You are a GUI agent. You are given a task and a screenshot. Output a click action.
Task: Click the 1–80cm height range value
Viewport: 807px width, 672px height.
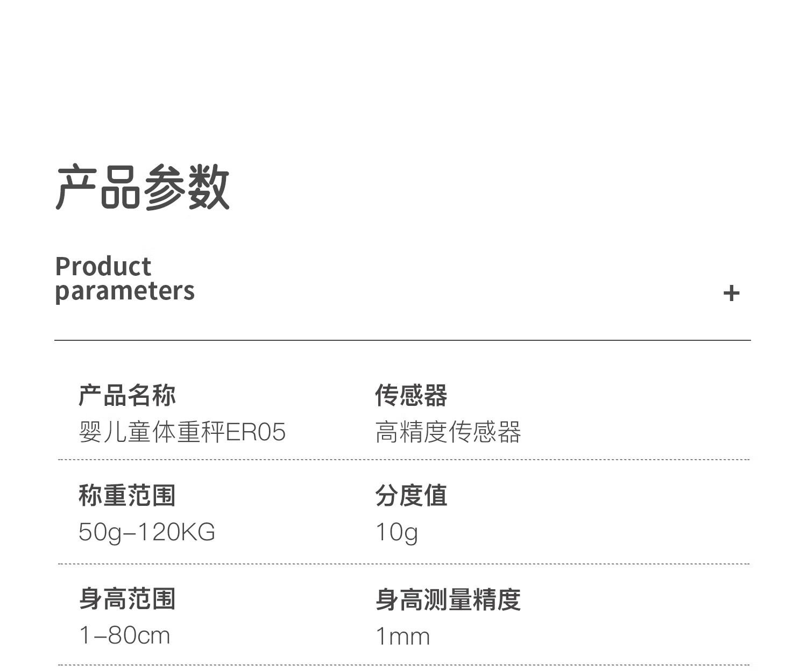click(125, 635)
